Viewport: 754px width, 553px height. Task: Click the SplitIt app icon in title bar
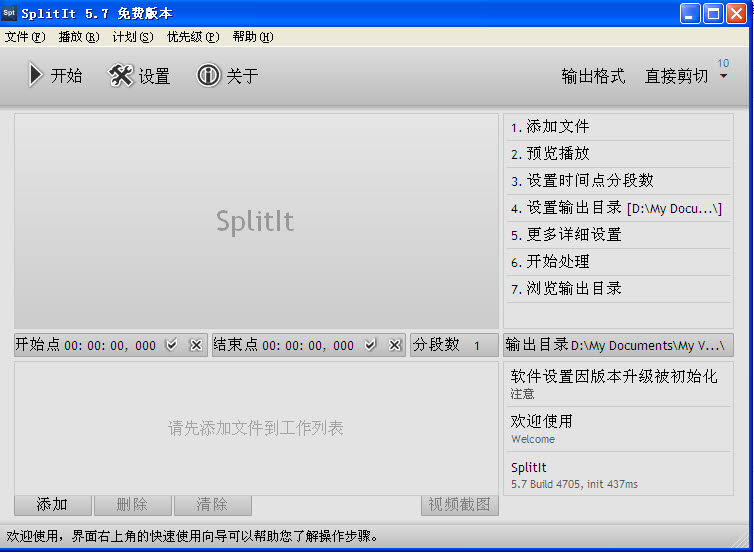coord(9,13)
